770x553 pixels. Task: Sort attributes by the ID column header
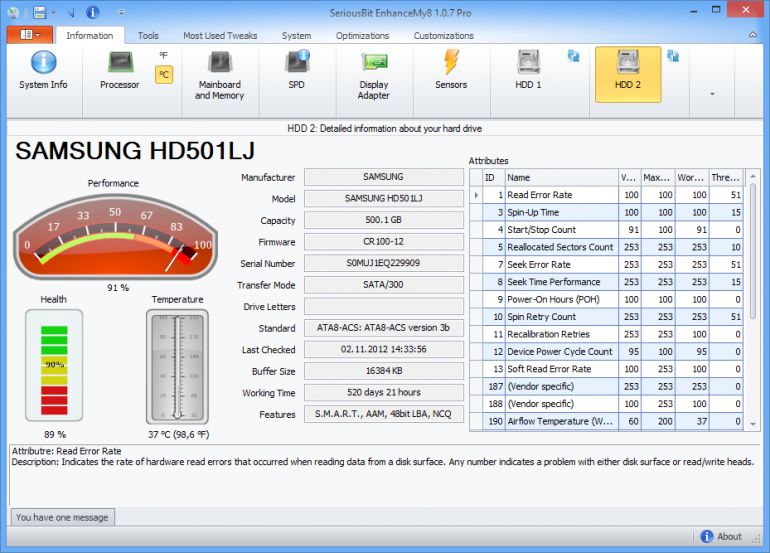coord(494,177)
